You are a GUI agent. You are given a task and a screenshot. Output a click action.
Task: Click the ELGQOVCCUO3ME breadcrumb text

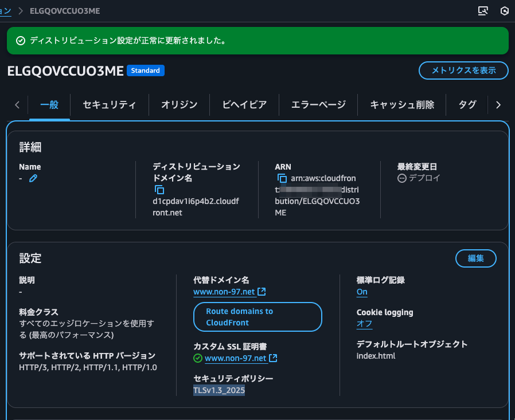point(65,11)
